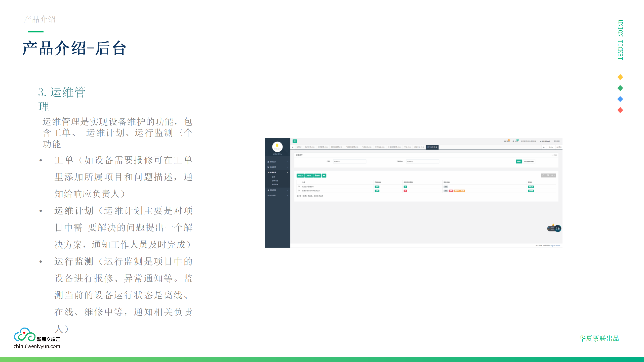Viewport: 644px width, 362px height.
Task: Expand 通知提醒 in the sidebar
Action: [x=277, y=190]
